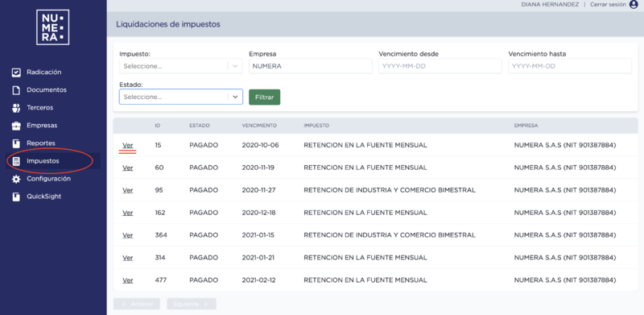The height and width of the screenshot is (315, 644).
Task: Click the Reportes book icon
Action: 16,143
